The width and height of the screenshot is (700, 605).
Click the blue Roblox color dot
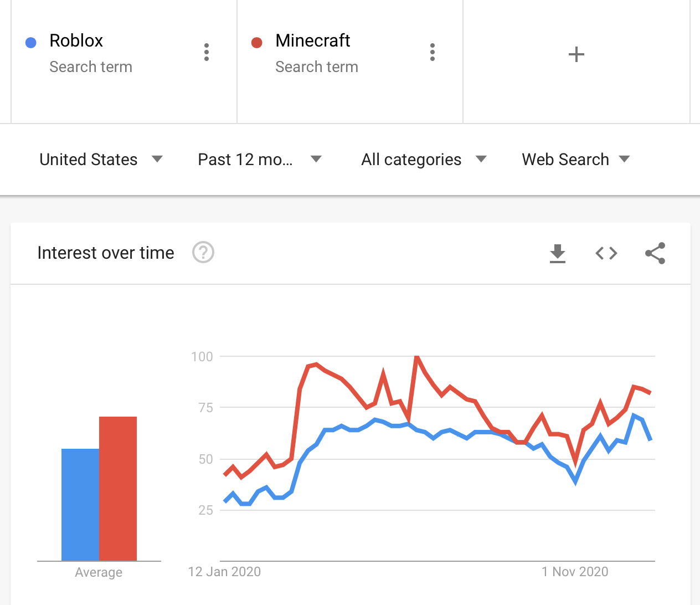pyautogui.click(x=31, y=43)
